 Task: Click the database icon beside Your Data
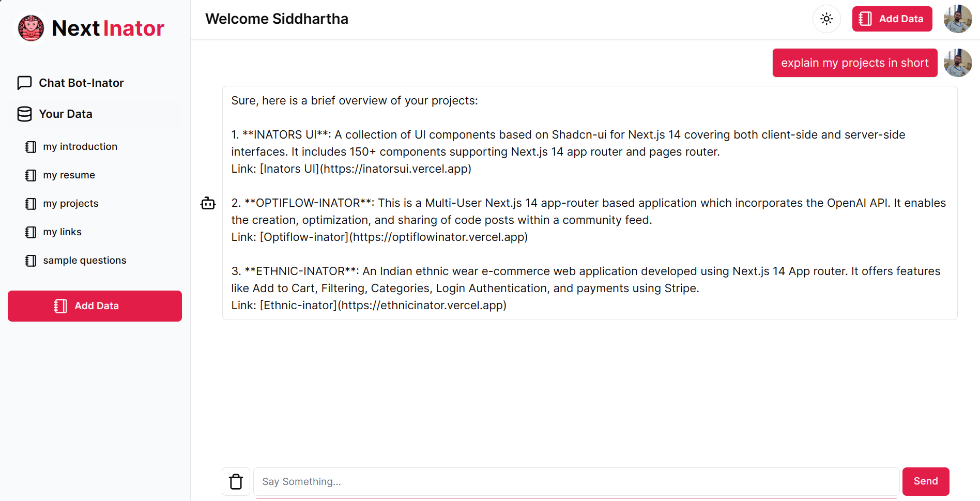click(24, 114)
